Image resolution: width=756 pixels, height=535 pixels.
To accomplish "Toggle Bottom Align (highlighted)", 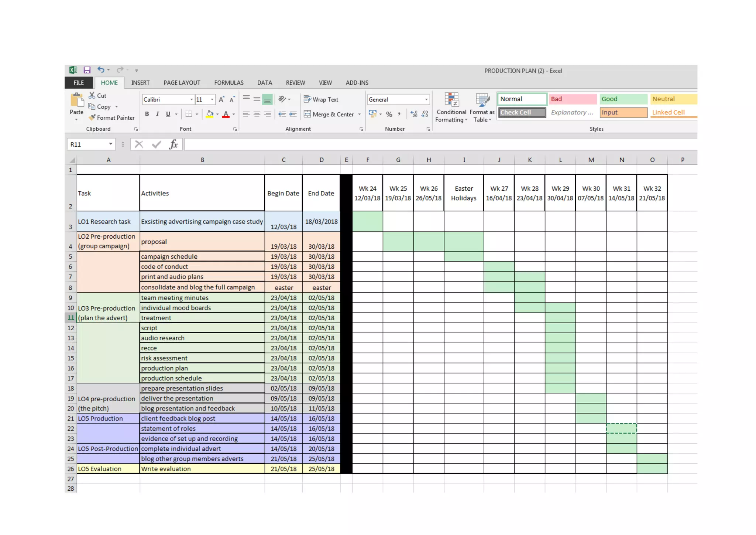I will pos(267,99).
